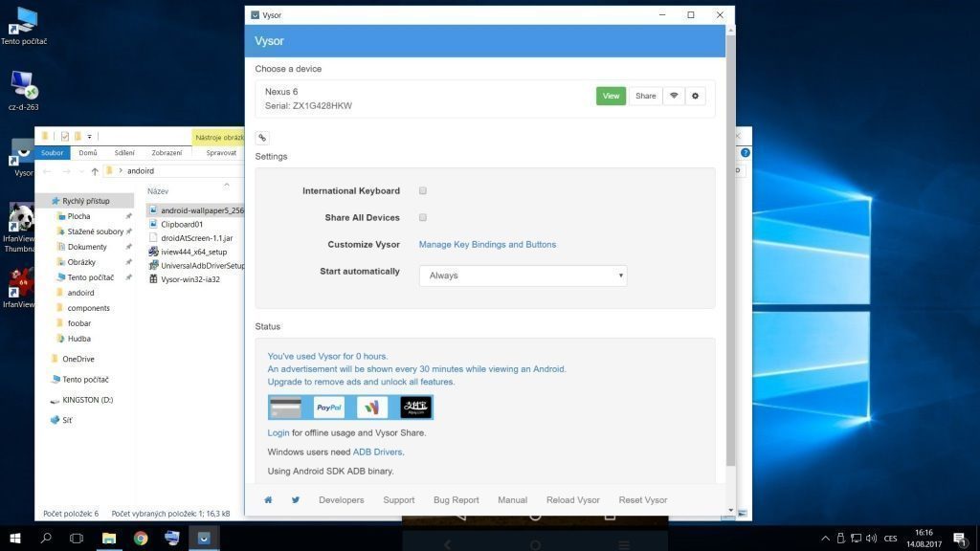Select the Vysor-win32-ia32 file
Image resolution: width=980 pixels, height=551 pixels.
[190, 279]
